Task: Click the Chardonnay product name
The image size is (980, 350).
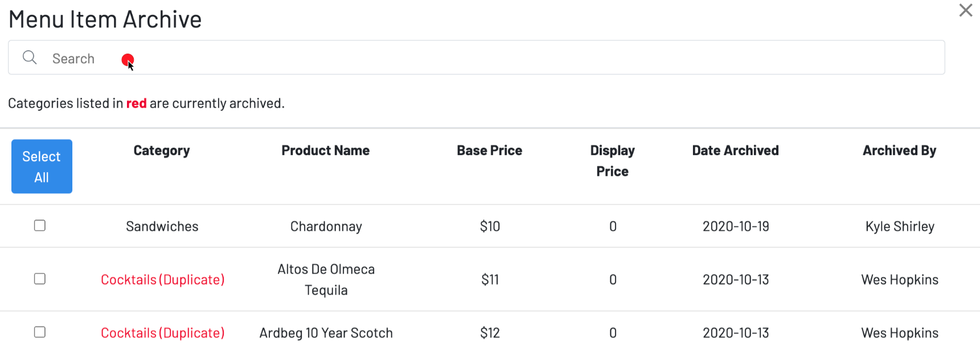Action: 326,226
